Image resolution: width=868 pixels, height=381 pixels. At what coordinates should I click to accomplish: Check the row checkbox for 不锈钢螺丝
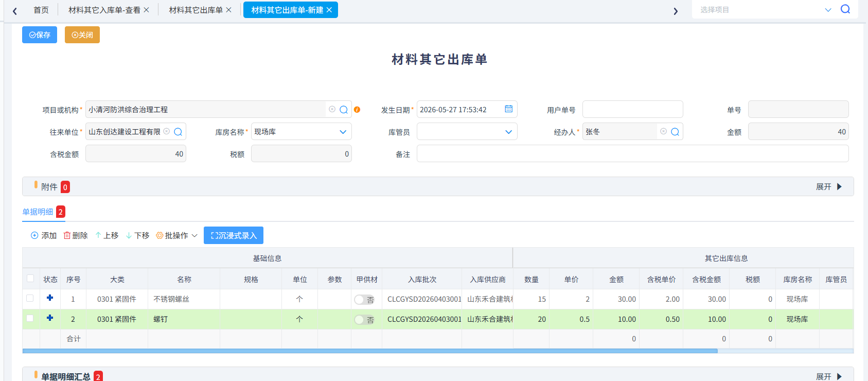point(30,298)
